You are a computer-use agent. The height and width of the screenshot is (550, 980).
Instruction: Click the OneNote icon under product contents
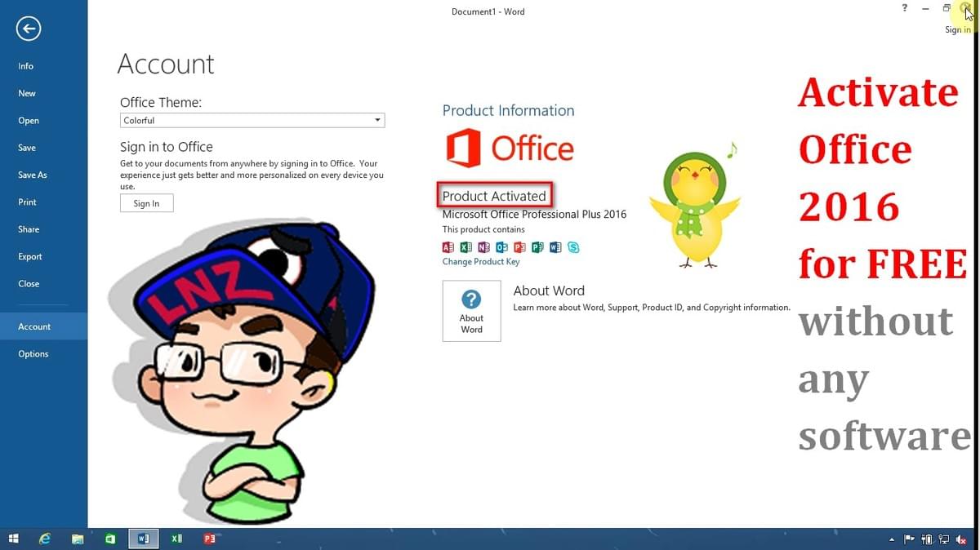pyautogui.click(x=483, y=247)
